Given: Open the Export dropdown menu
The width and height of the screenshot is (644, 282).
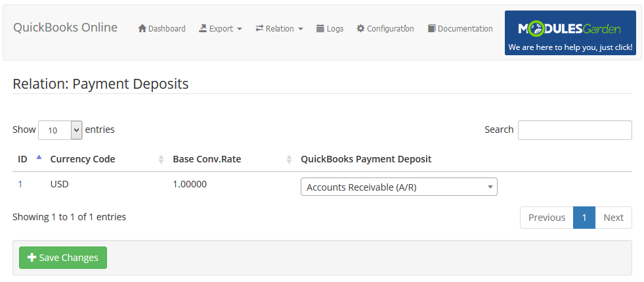Looking at the screenshot, I should point(221,28).
